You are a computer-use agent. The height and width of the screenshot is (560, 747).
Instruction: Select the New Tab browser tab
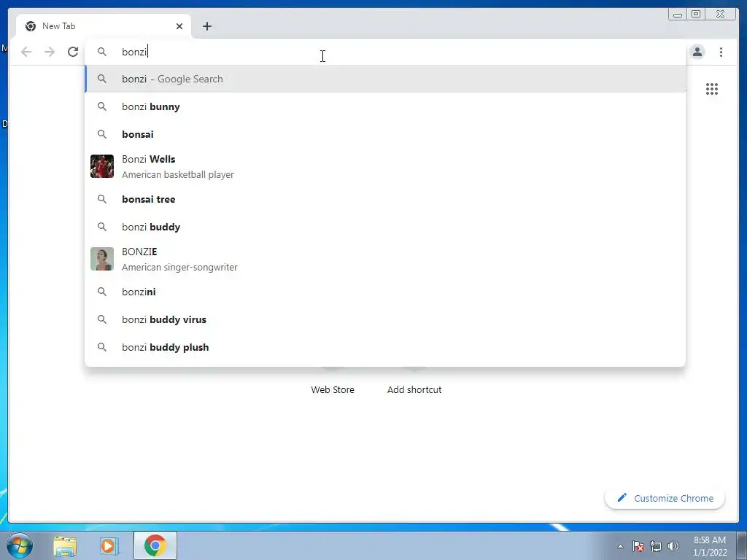click(104, 26)
